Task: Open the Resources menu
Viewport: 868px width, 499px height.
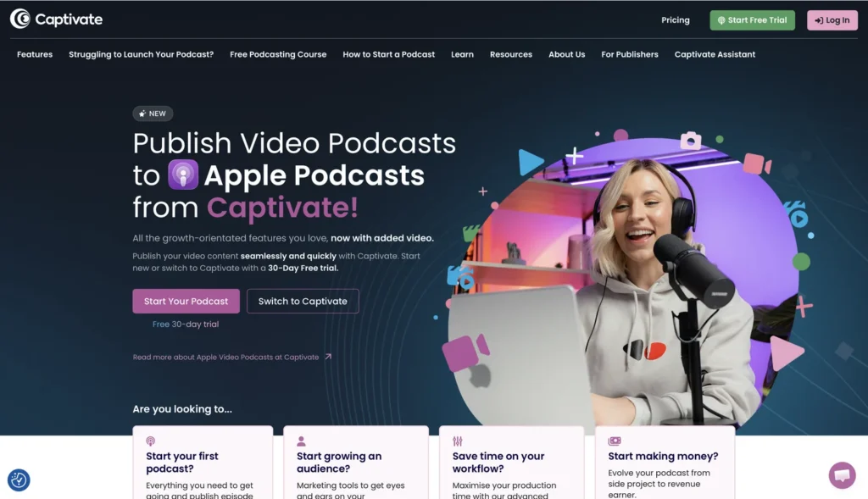Action: pos(511,54)
